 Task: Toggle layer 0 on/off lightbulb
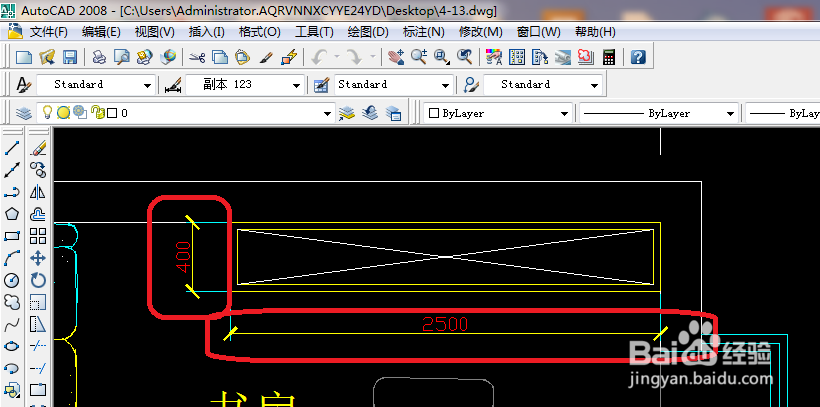[48, 112]
